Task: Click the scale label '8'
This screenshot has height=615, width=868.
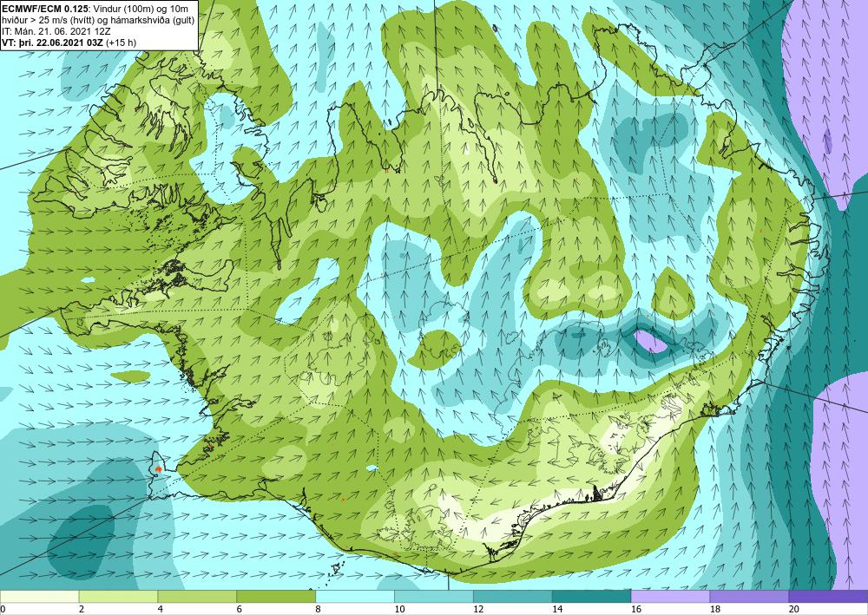Action: 319,610
